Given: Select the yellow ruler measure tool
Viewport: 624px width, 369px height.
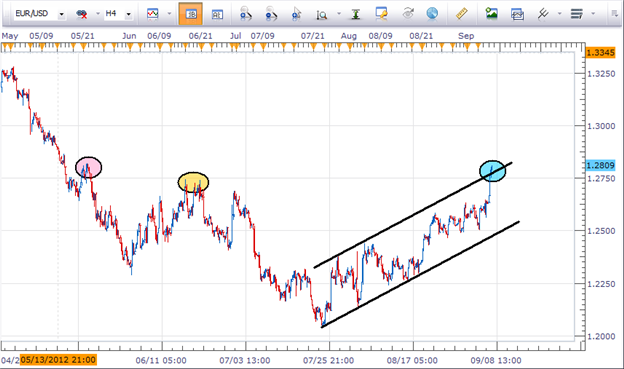Looking at the screenshot, I should coord(461,14).
